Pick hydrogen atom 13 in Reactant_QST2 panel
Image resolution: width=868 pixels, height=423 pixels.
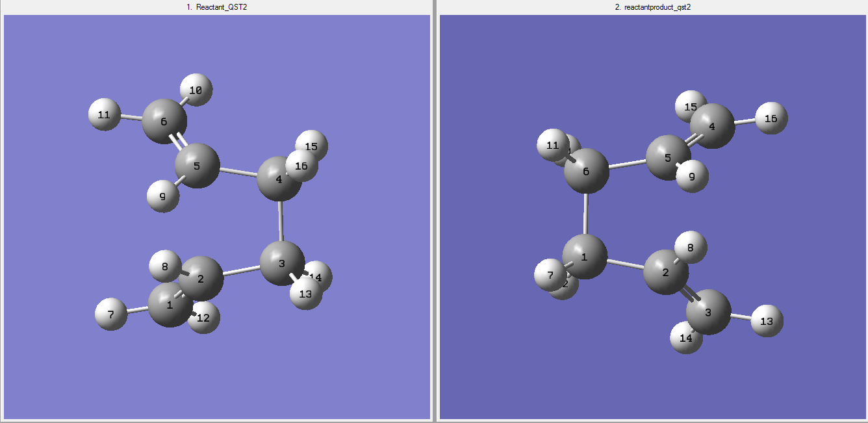pyautogui.click(x=306, y=294)
